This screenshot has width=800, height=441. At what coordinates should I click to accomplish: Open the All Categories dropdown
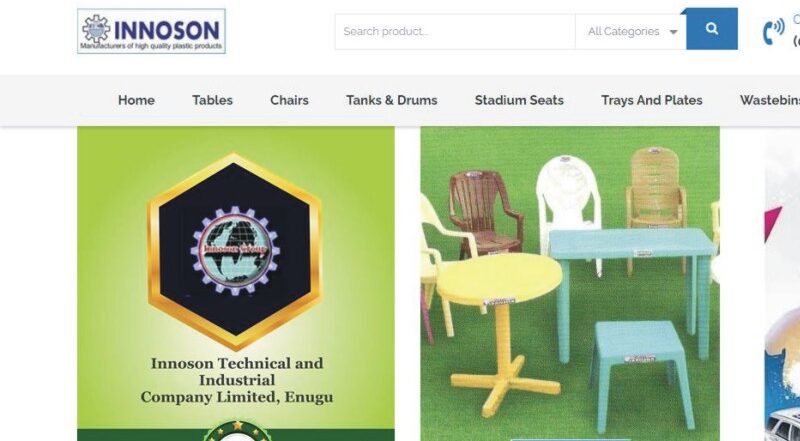(631, 32)
